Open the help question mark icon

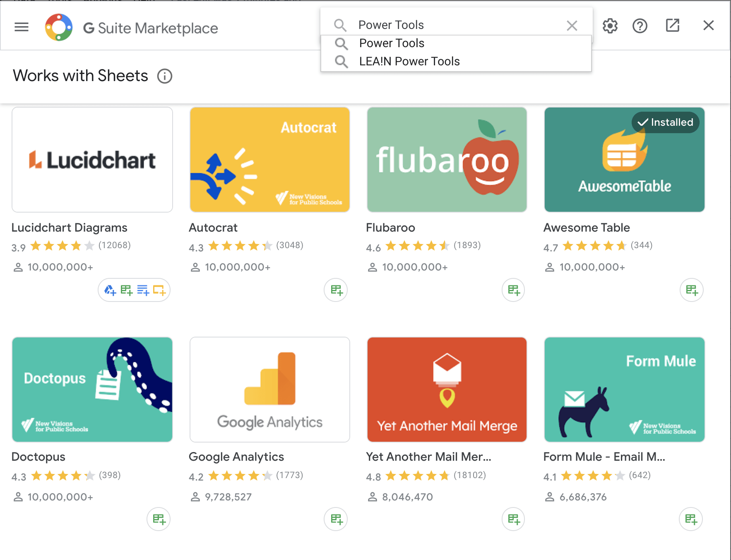640,26
